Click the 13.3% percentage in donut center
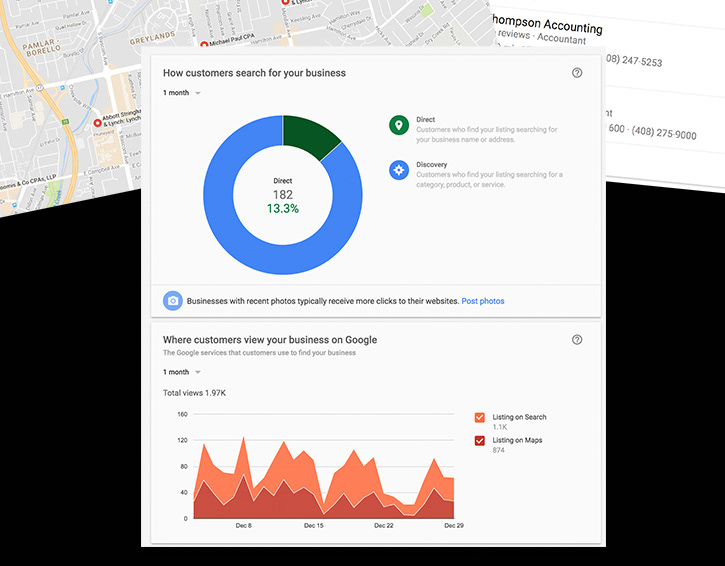This screenshot has width=725, height=566. [283, 209]
